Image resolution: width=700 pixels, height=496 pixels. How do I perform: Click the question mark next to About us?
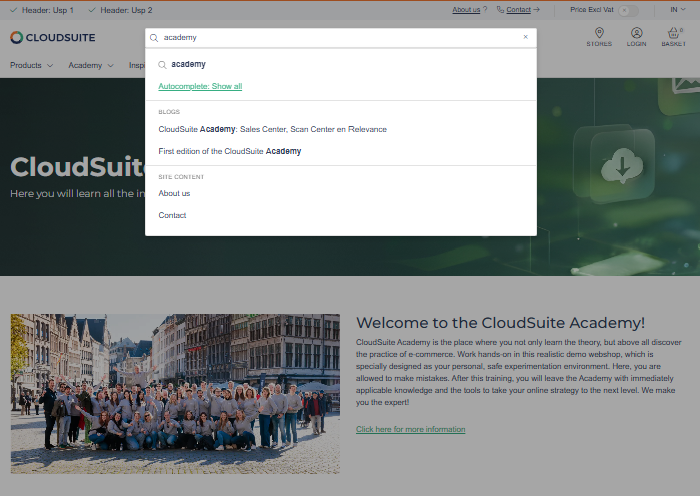click(x=485, y=9)
